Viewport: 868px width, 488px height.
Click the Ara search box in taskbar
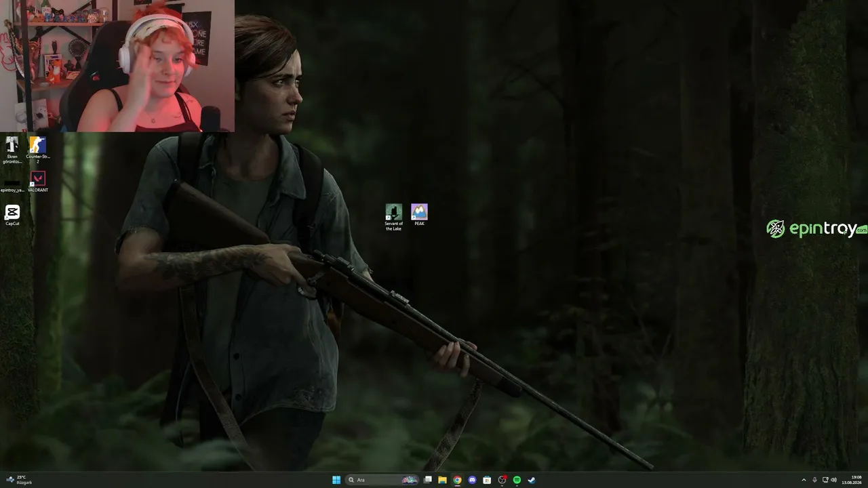(382, 480)
